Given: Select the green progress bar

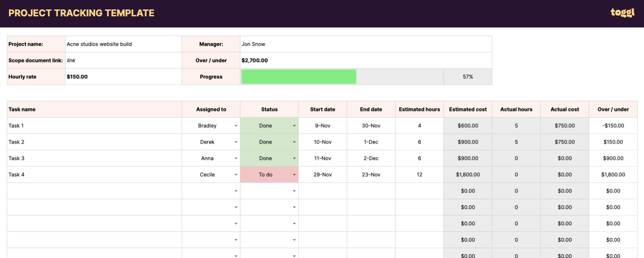Looking at the screenshot, I should (298, 77).
